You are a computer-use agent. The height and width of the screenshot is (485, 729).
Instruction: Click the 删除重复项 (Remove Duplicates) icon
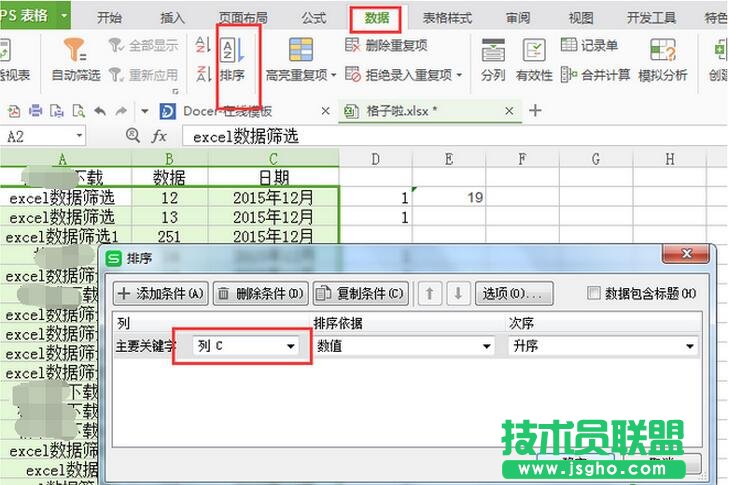click(x=353, y=45)
